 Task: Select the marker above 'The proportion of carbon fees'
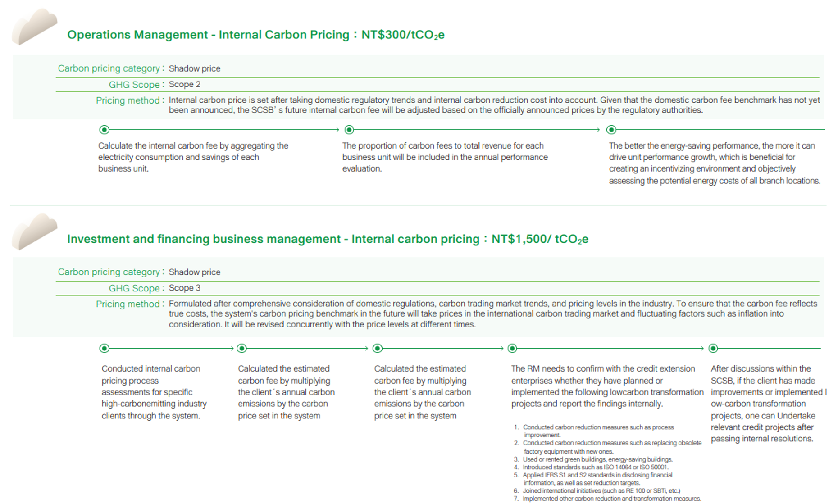coord(349,130)
